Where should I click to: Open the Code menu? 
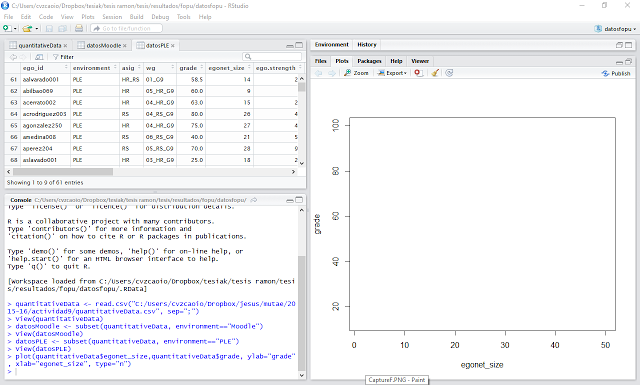[x=46, y=17]
